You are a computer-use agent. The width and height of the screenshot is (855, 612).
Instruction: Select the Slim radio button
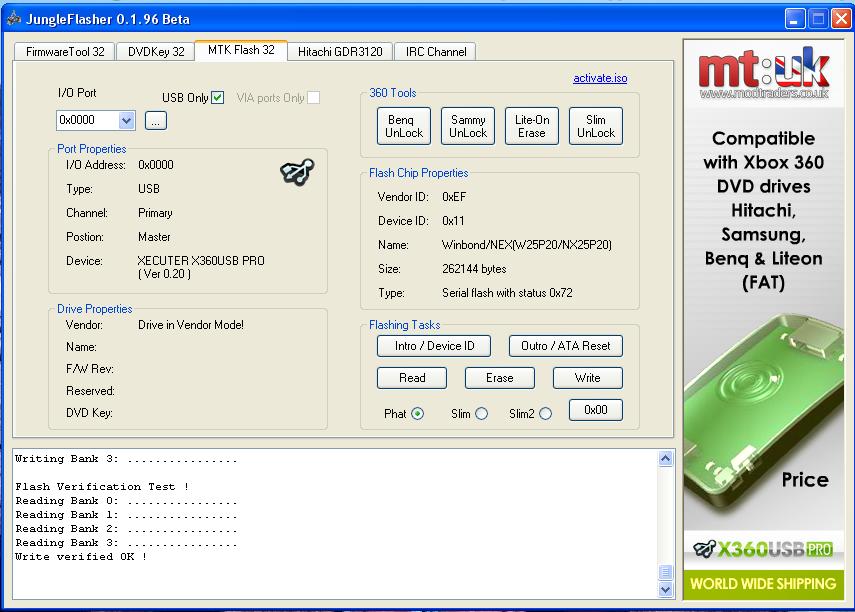click(x=481, y=413)
